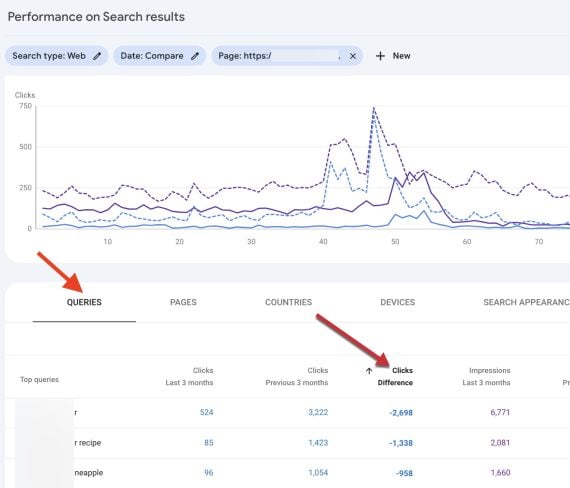Select the 3,222 previous clicks value
Viewport: 570px width, 488px height.
coord(318,412)
